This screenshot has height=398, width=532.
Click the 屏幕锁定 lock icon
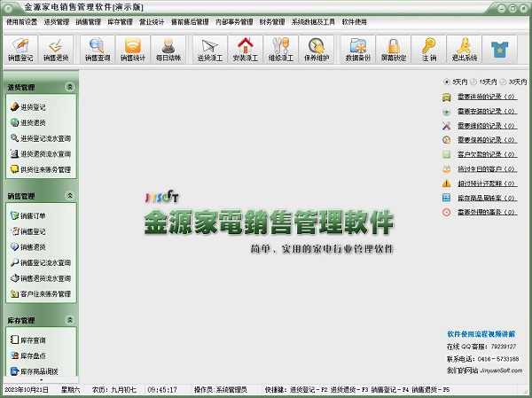[395, 49]
